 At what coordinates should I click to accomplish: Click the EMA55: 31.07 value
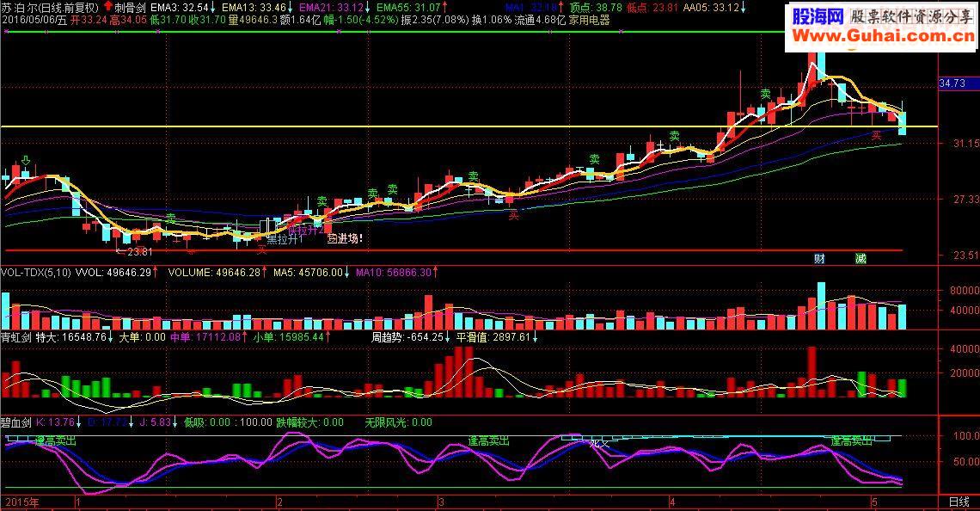[408, 8]
